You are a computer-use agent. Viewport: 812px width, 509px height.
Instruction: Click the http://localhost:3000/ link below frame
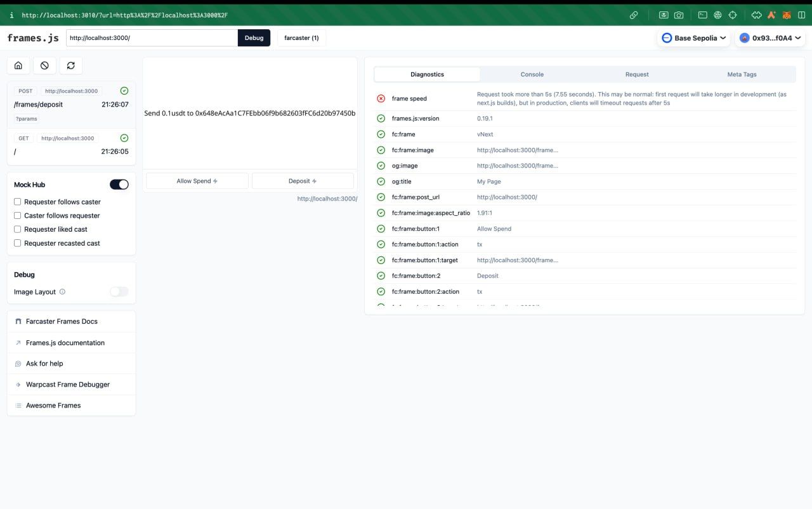pyautogui.click(x=327, y=199)
